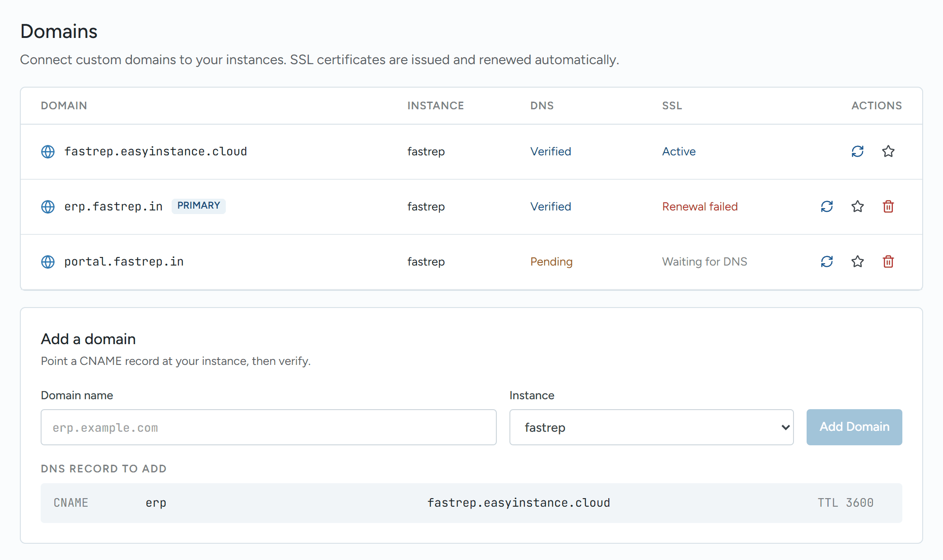943x560 pixels.
Task: Click the Renewal failed SSL status
Action: click(x=700, y=206)
